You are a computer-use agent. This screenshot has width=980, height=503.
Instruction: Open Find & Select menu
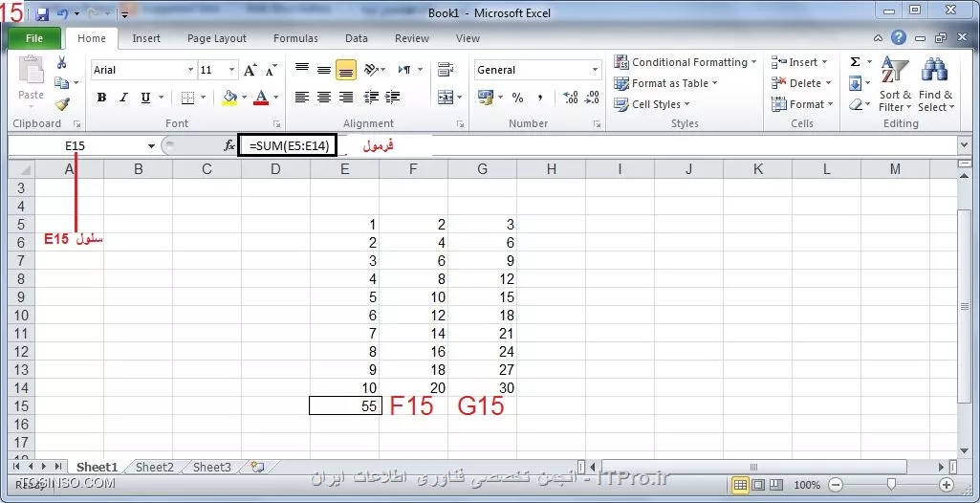(936, 84)
